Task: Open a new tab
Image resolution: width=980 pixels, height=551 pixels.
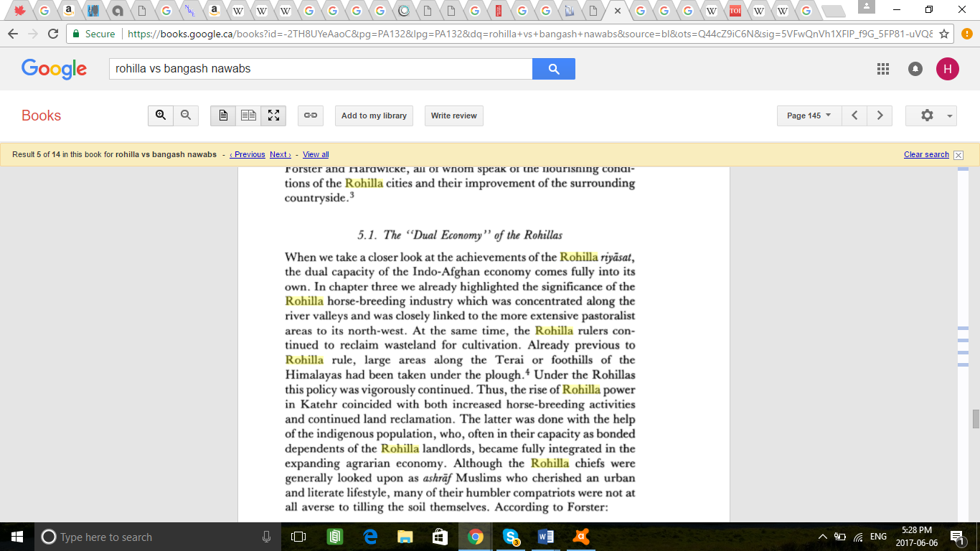Action: pos(832,11)
